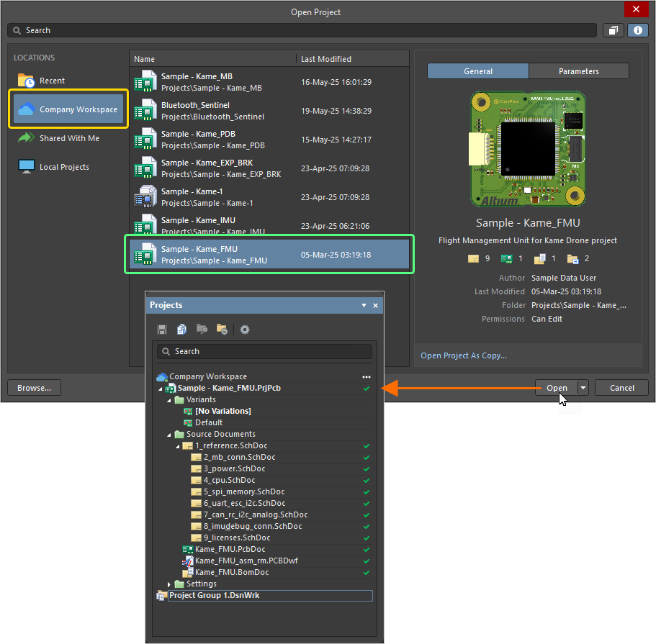Click Kame_FMU.PcbDoc document icon
Image resolution: width=656 pixels, height=644 pixels.
click(x=188, y=550)
